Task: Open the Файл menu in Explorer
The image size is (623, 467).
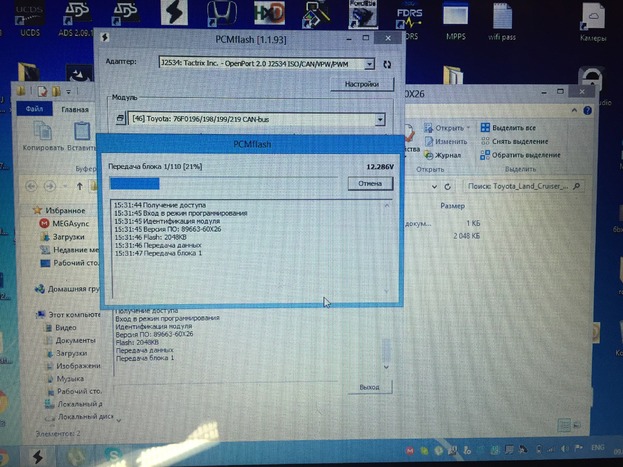Action: pyautogui.click(x=34, y=109)
